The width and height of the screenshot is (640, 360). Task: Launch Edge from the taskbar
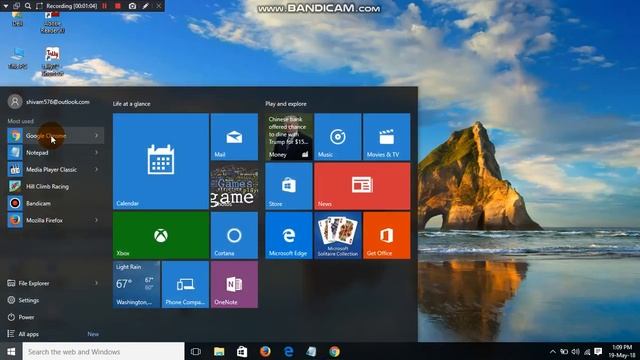[289, 351]
